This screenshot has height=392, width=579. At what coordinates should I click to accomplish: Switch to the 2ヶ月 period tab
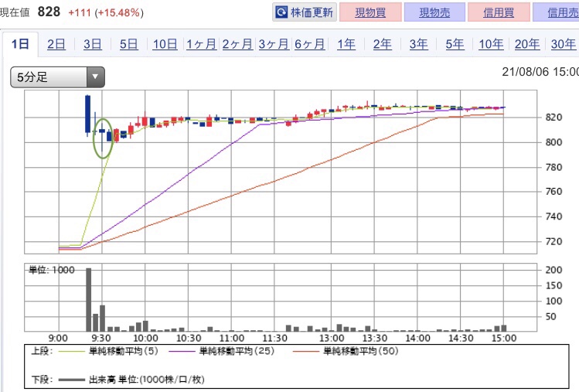(x=237, y=44)
